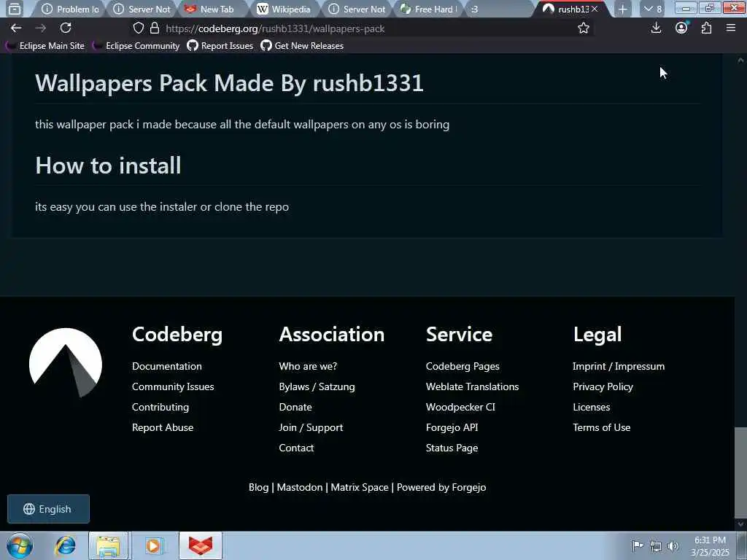
Task: Open the Weblate Translations link
Action: [x=472, y=386]
